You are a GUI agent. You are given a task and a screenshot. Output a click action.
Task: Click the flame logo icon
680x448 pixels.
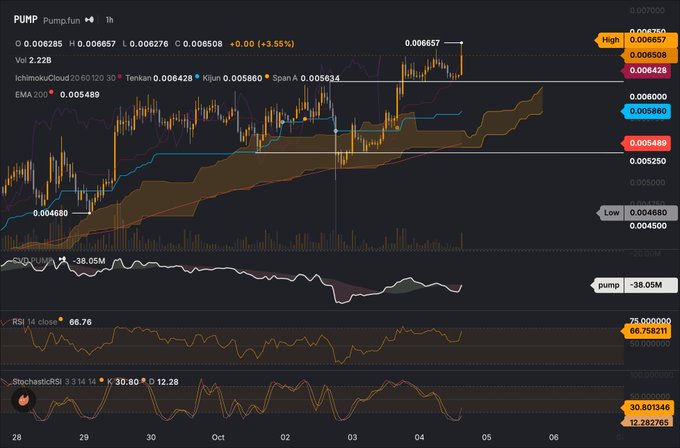point(23,399)
